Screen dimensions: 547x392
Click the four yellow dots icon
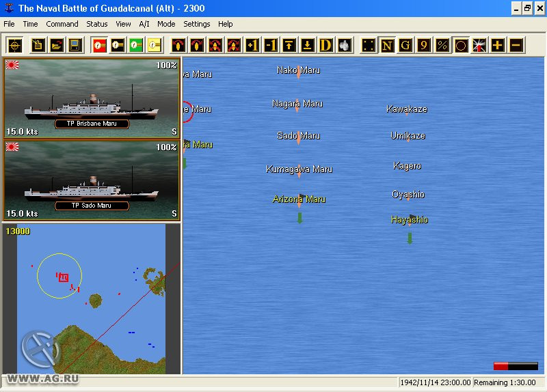click(369, 45)
